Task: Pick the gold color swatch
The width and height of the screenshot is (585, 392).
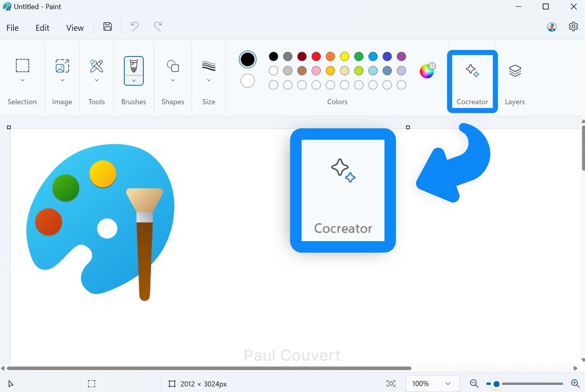Action: click(331, 71)
